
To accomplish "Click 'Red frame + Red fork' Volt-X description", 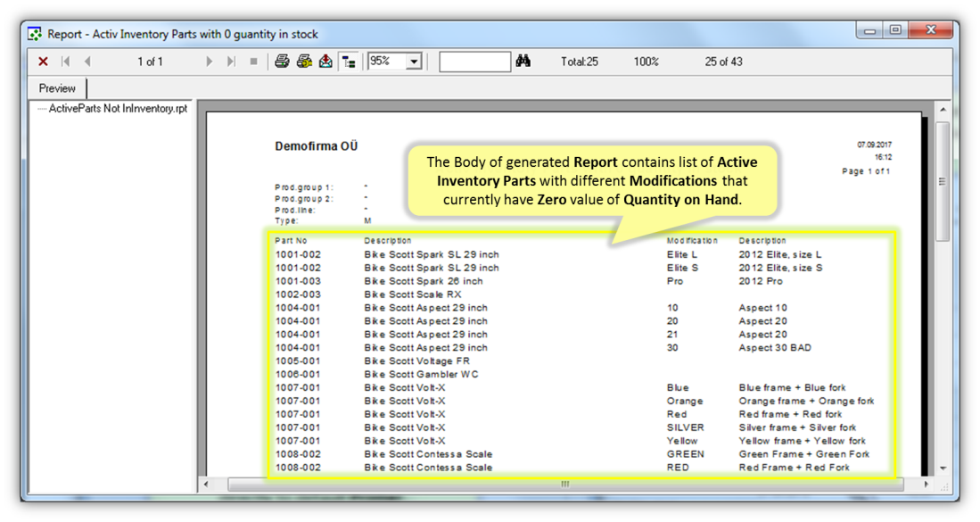I will [x=790, y=414].
